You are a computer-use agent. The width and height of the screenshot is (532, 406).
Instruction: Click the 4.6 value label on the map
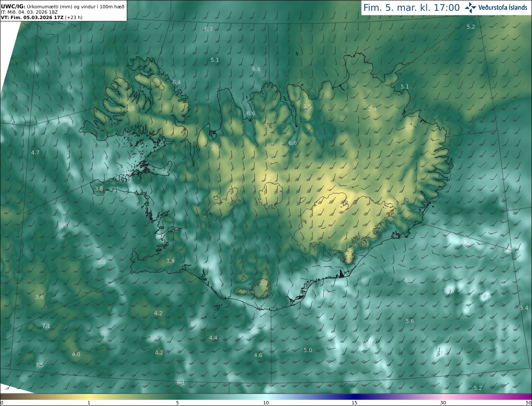click(258, 355)
